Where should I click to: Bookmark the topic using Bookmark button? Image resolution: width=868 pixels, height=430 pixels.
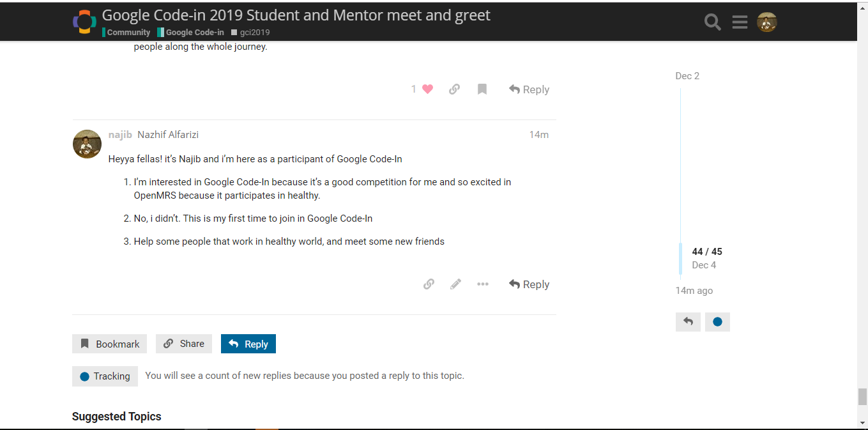pos(109,344)
